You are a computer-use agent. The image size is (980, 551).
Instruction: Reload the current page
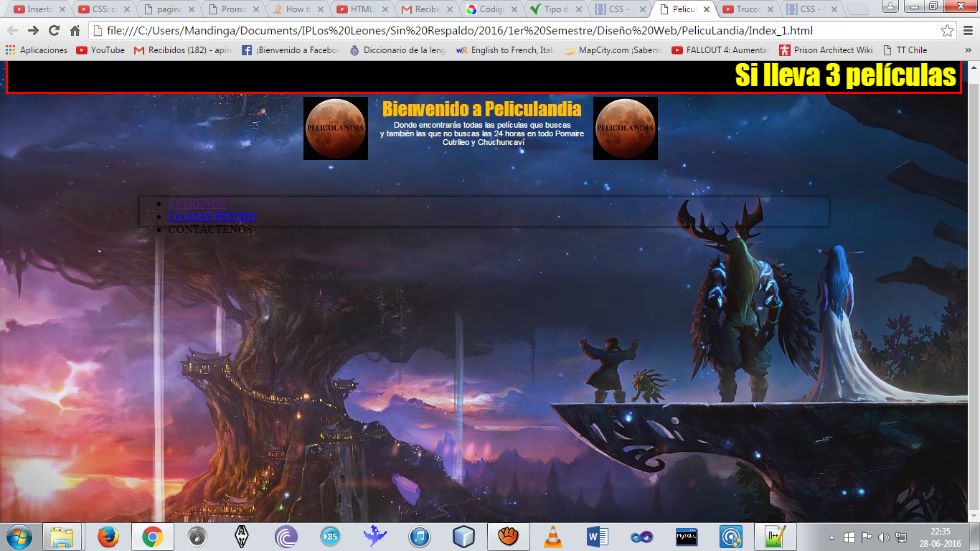[x=54, y=31]
